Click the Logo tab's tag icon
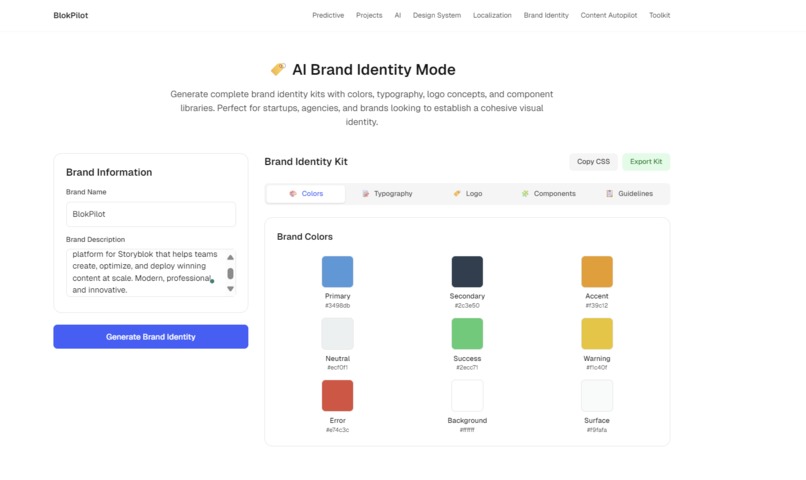806x480 pixels. point(457,194)
